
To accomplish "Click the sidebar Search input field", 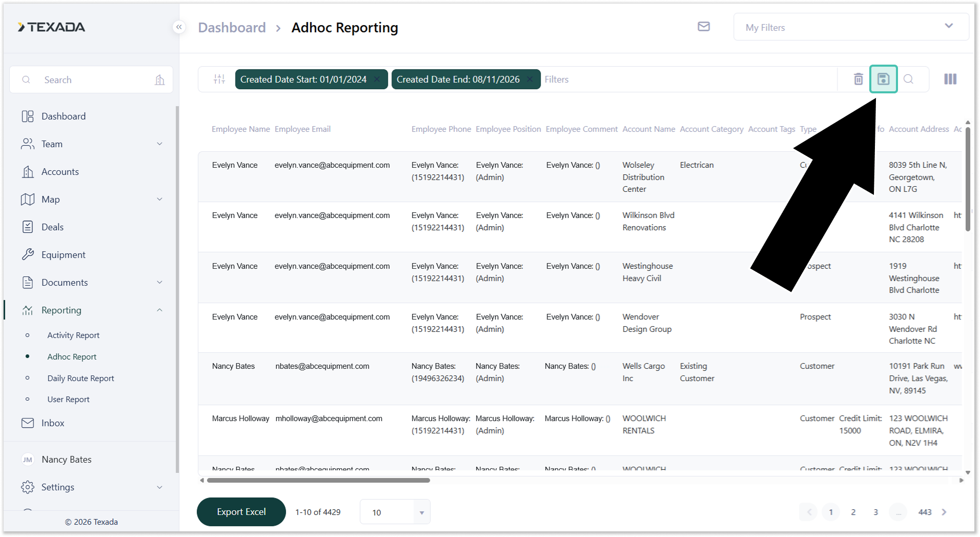I will (91, 79).
